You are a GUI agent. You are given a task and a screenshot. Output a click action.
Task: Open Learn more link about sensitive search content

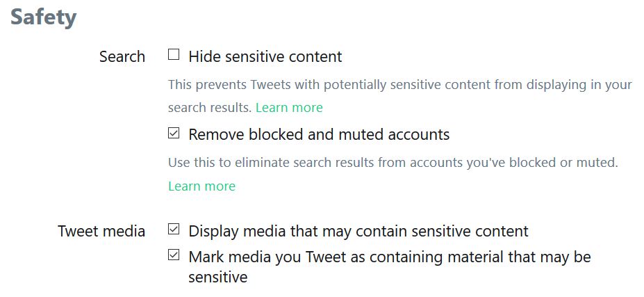[289, 108]
